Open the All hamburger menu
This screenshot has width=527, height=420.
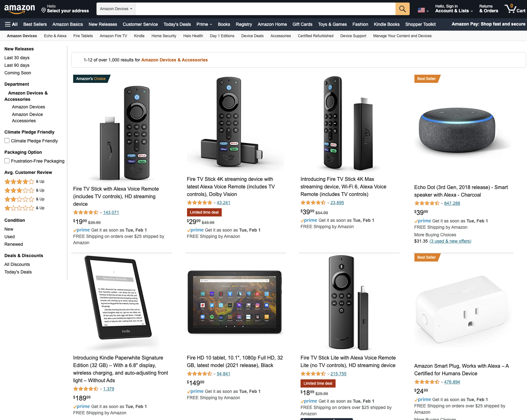pos(11,24)
